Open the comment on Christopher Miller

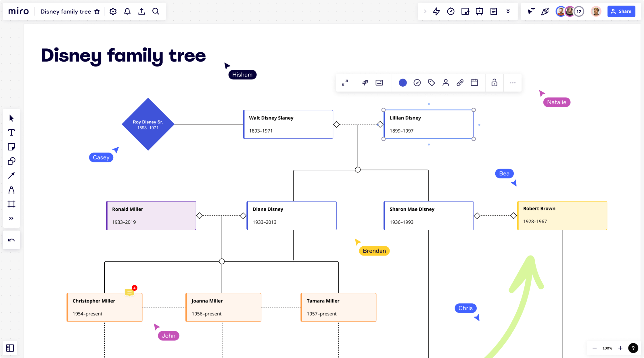pyautogui.click(x=130, y=292)
